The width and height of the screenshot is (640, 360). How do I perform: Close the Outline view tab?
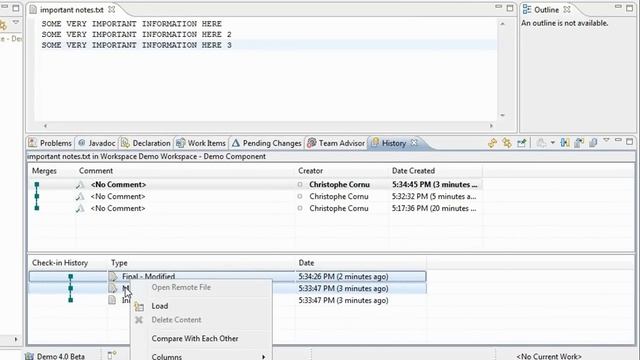567,9
